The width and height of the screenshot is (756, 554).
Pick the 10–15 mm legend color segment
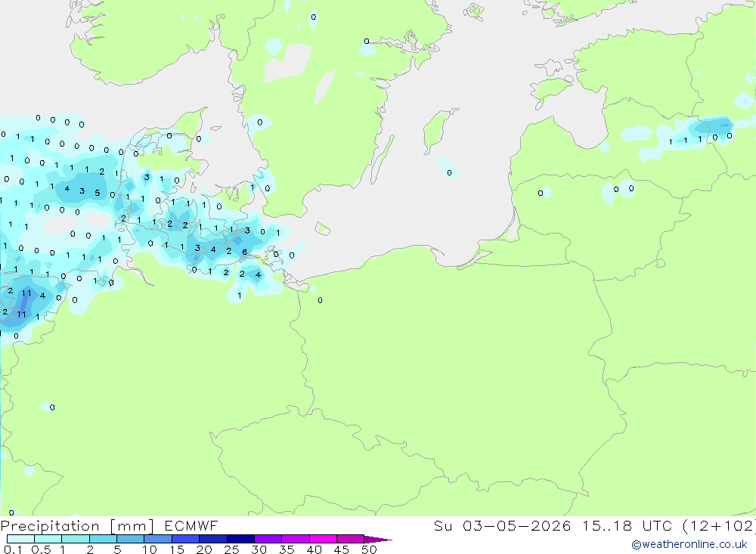158,539
